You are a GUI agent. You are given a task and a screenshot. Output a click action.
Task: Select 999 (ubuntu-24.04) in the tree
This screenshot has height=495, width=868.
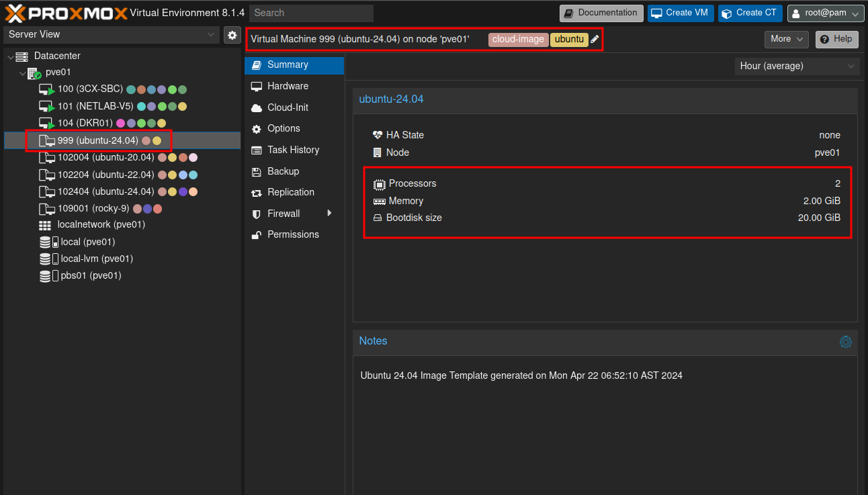pyautogui.click(x=122, y=140)
